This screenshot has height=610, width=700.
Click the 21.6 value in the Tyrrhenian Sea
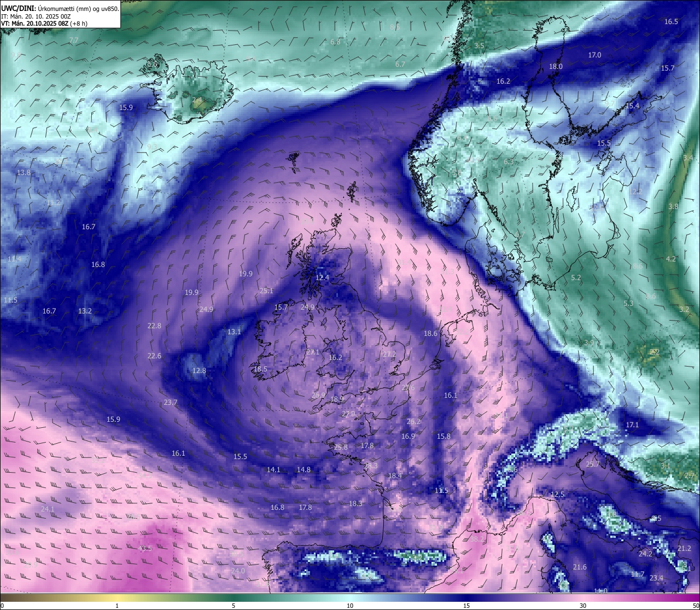(x=580, y=567)
